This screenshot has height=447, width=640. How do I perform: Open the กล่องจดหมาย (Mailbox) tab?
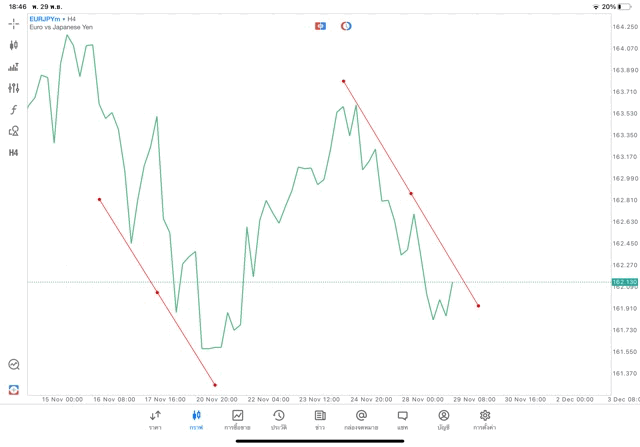(x=360, y=419)
